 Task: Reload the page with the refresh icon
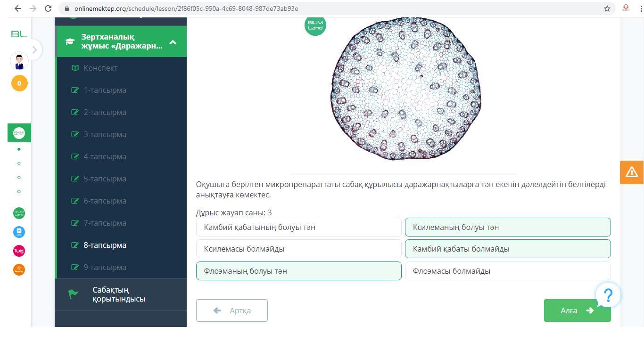[48, 8]
